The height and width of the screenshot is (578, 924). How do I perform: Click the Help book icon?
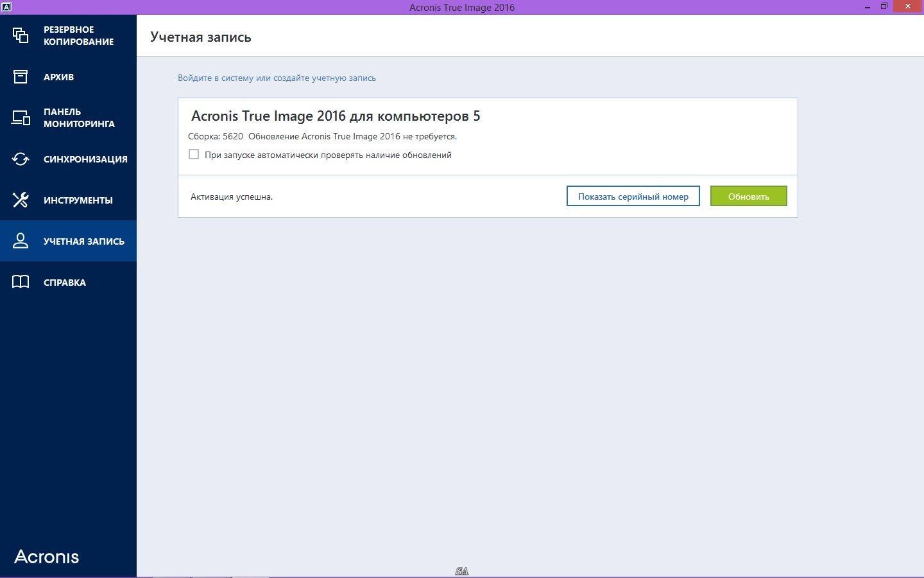(21, 282)
